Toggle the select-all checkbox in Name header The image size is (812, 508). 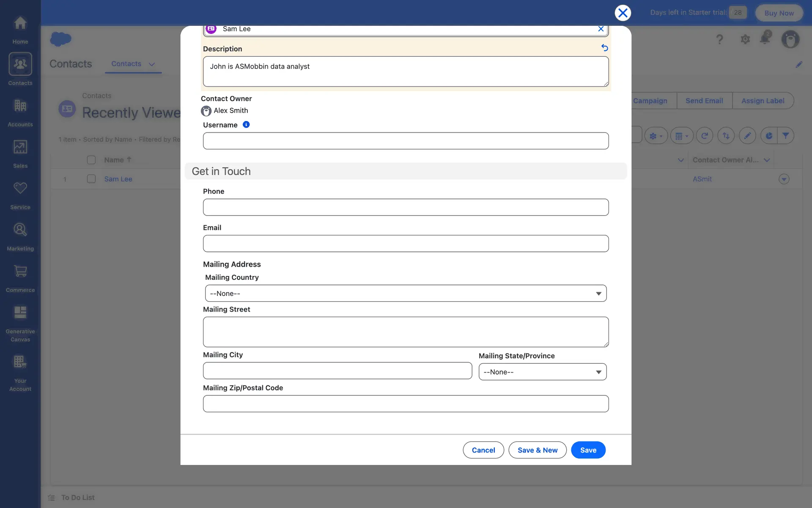[x=91, y=160]
